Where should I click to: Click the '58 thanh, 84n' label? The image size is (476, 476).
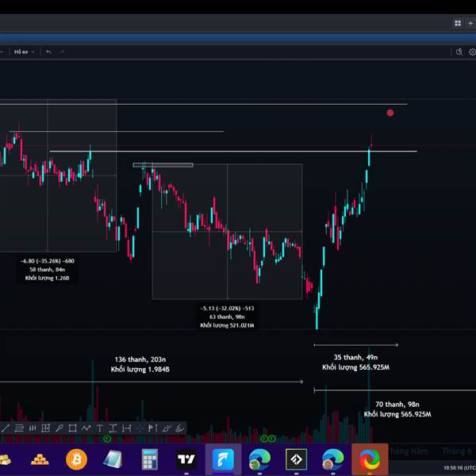pyautogui.click(x=48, y=270)
